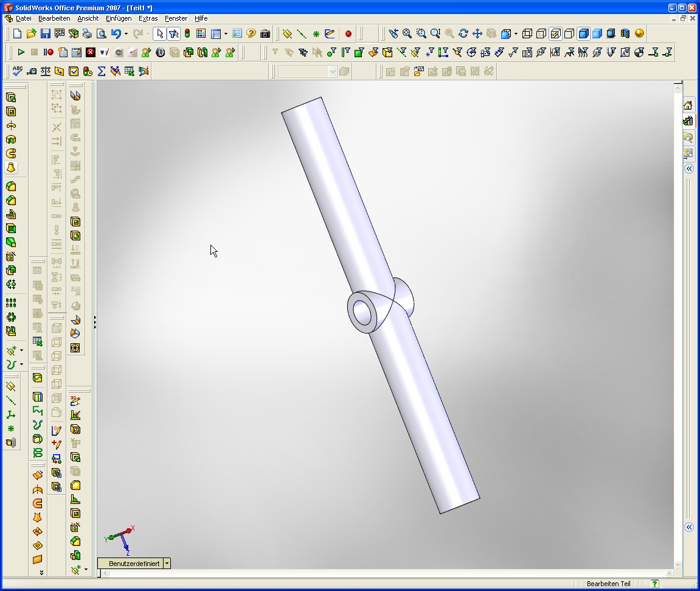Open equations with the sigma icon
The height and width of the screenshot is (591, 700).
click(102, 71)
